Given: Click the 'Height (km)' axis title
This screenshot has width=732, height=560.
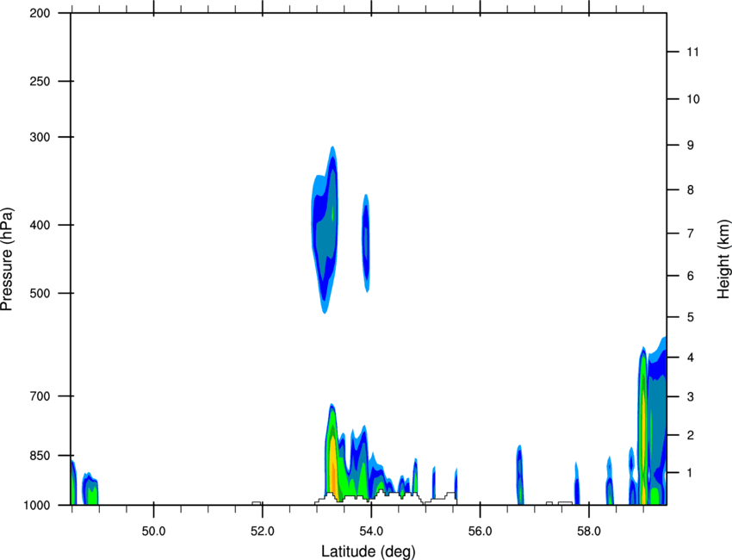Looking at the screenshot, I should 723,259.
